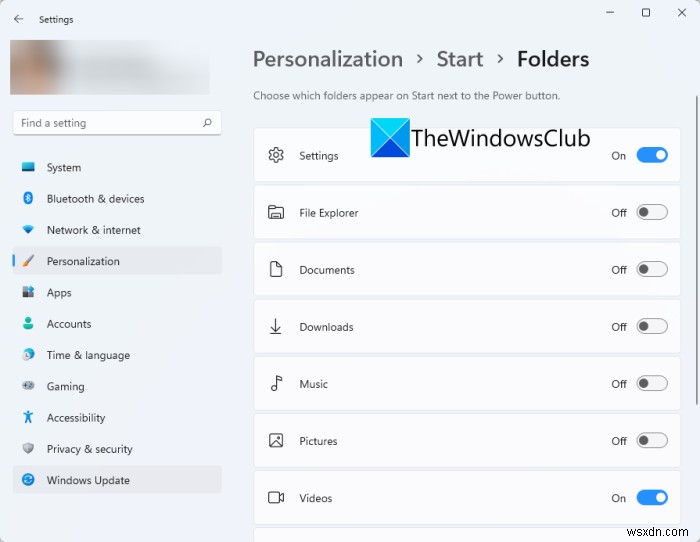Click the Documents page icon

pyautogui.click(x=276, y=269)
